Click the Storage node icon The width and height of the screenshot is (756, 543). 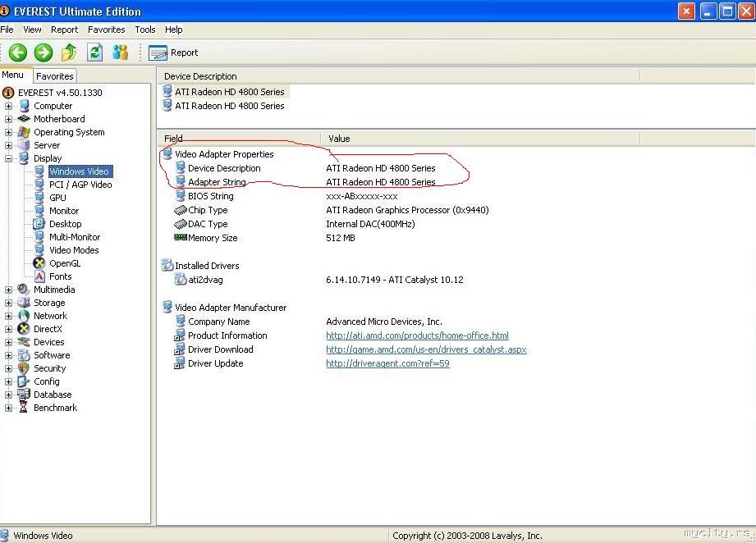click(24, 303)
